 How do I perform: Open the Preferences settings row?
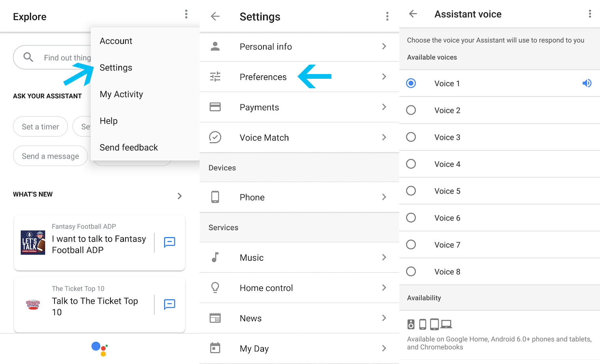coord(263,77)
